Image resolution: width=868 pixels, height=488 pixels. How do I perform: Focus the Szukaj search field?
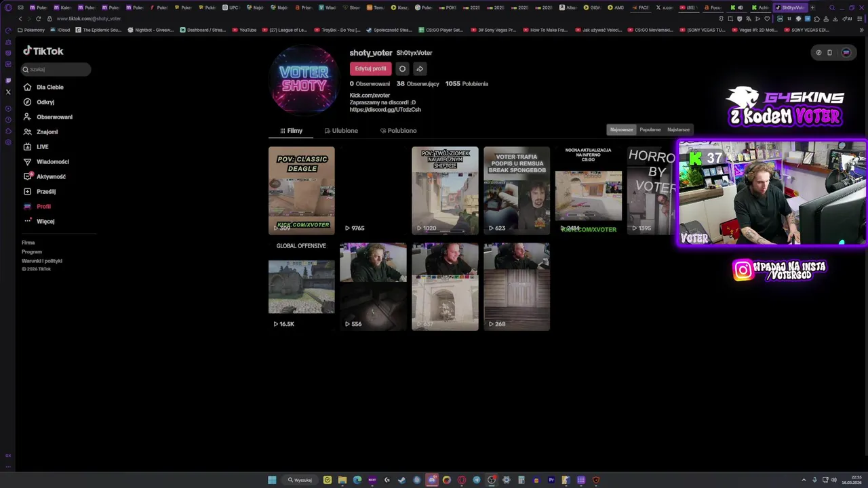[x=56, y=69]
